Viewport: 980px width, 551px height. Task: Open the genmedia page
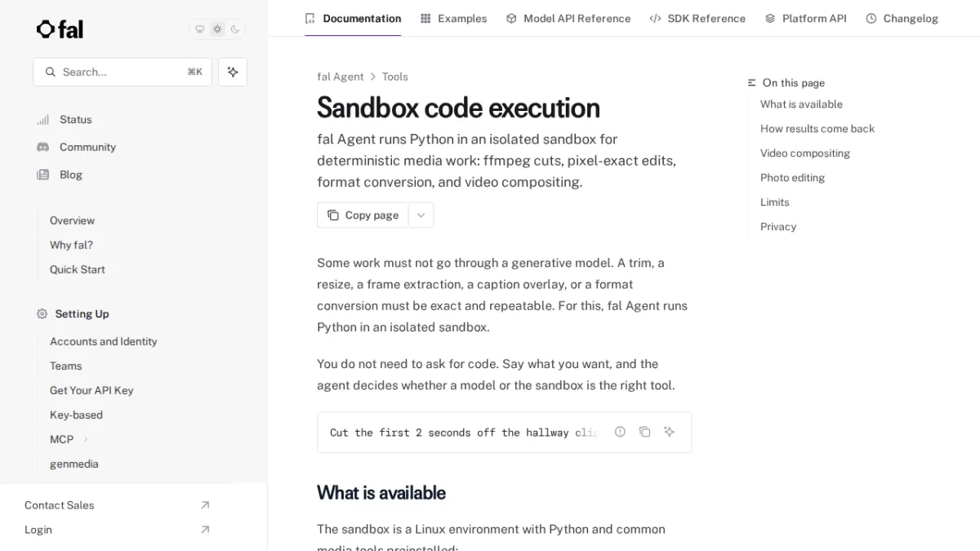73,464
